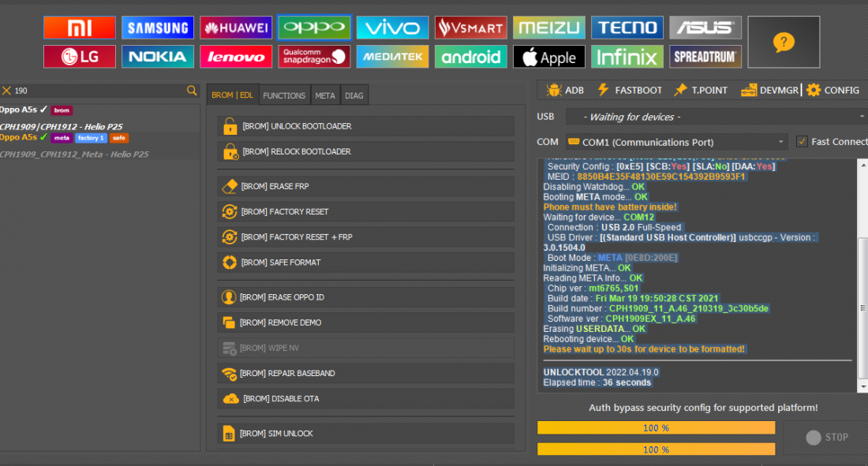The image size is (868, 466).
Task: Toggle the Fast Connect checkbox
Action: (x=802, y=142)
